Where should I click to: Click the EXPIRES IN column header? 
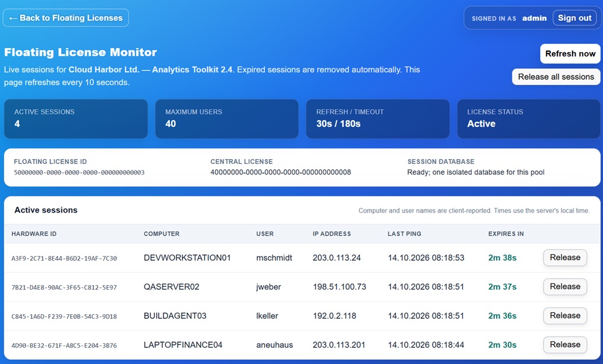(x=506, y=234)
